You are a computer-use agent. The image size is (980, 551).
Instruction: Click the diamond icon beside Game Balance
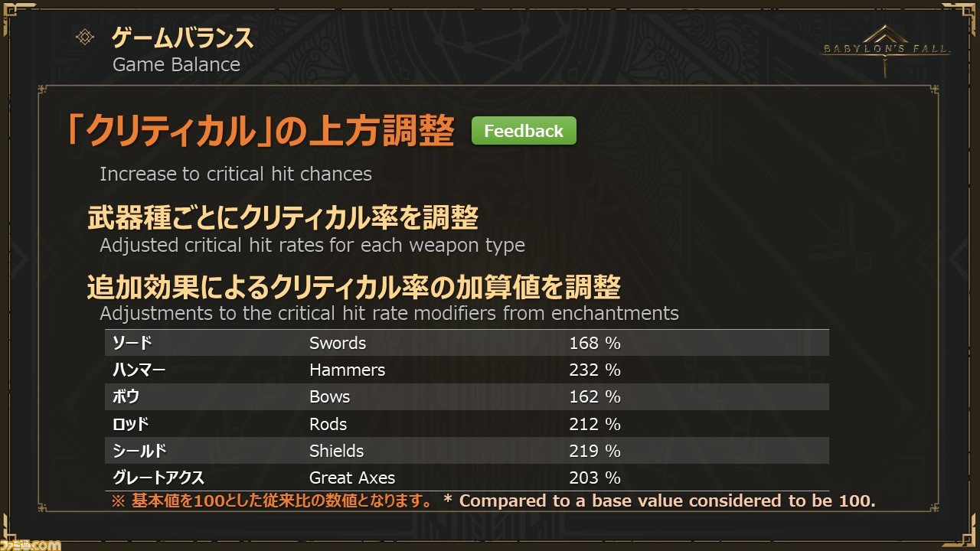pyautogui.click(x=85, y=37)
